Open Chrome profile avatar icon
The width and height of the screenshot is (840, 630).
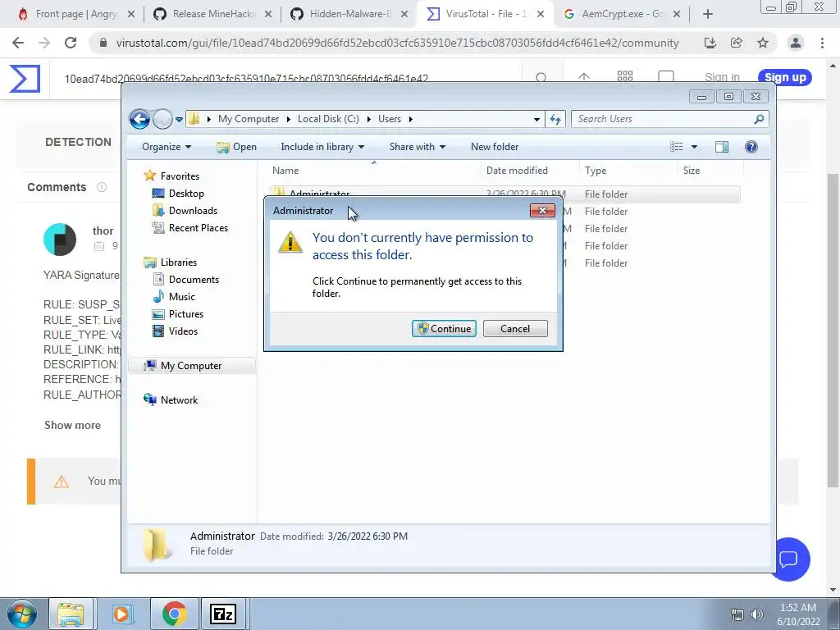point(796,43)
